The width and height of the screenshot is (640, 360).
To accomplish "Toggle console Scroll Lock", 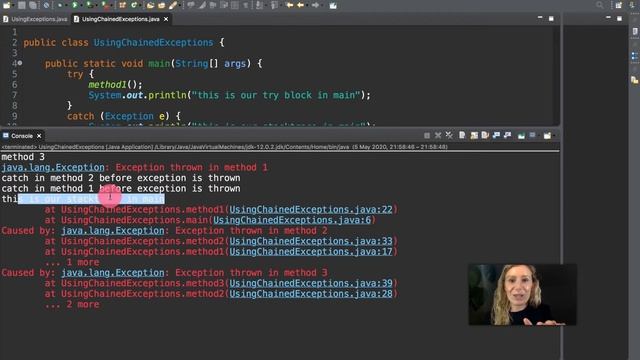I will point(474,136).
